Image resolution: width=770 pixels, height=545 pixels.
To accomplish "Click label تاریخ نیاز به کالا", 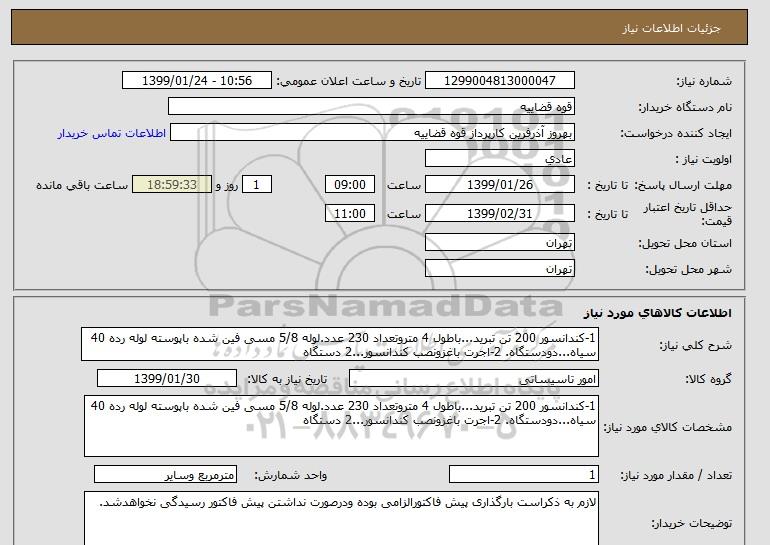I will pyautogui.click(x=287, y=379).
